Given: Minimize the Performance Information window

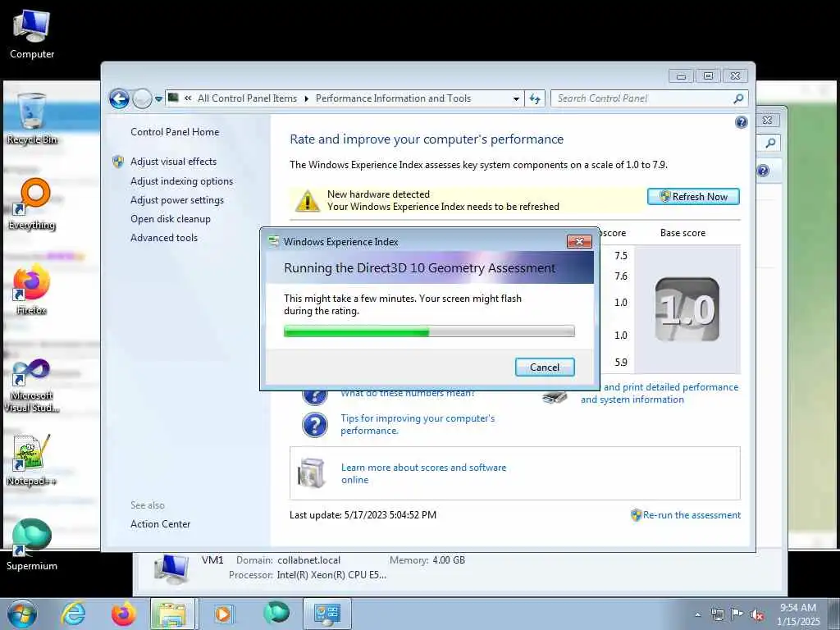Looking at the screenshot, I should click(681, 76).
